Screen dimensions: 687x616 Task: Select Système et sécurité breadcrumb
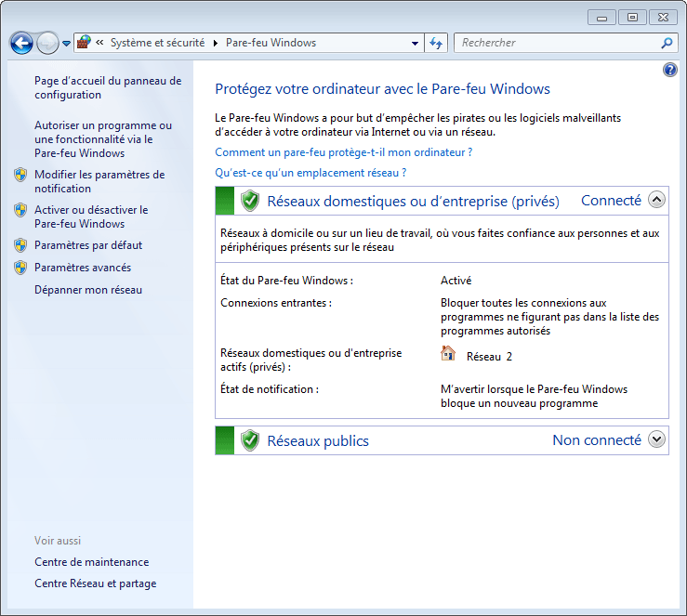[x=158, y=43]
